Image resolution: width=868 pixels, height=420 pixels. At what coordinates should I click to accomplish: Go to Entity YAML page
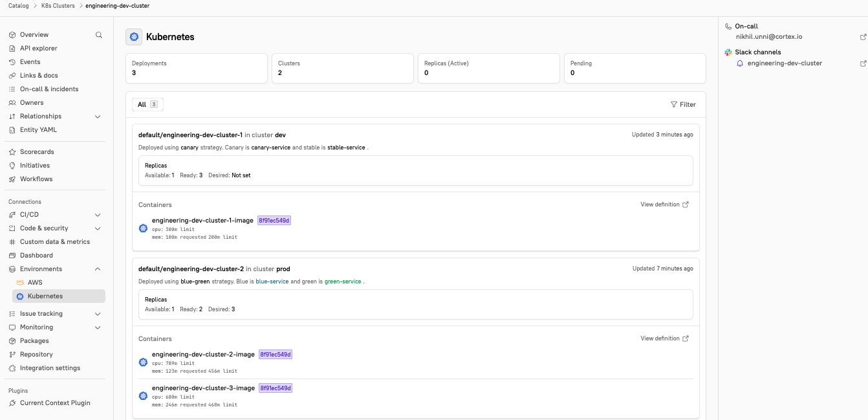pos(38,130)
